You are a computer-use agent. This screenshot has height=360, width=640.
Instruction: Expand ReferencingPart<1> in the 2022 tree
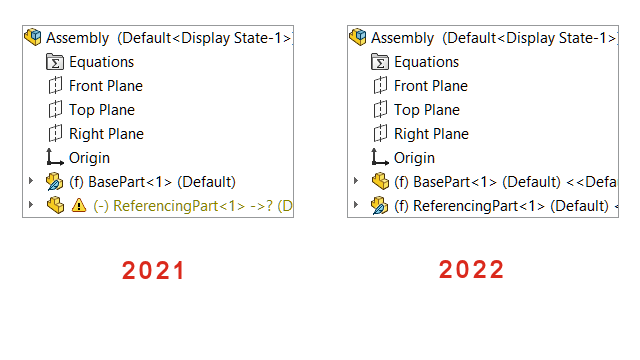[356, 204]
